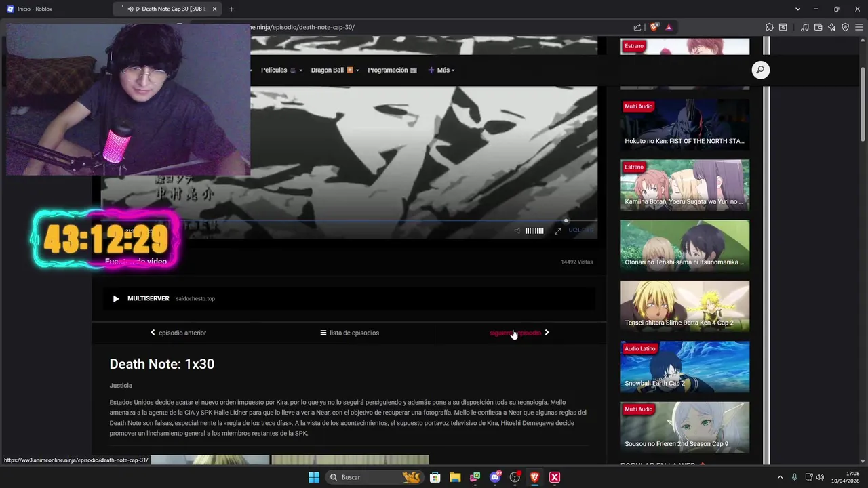The height and width of the screenshot is (488, 868).
Task: Open the browser sidebar panel icon
Action: [x=783, y=27]
